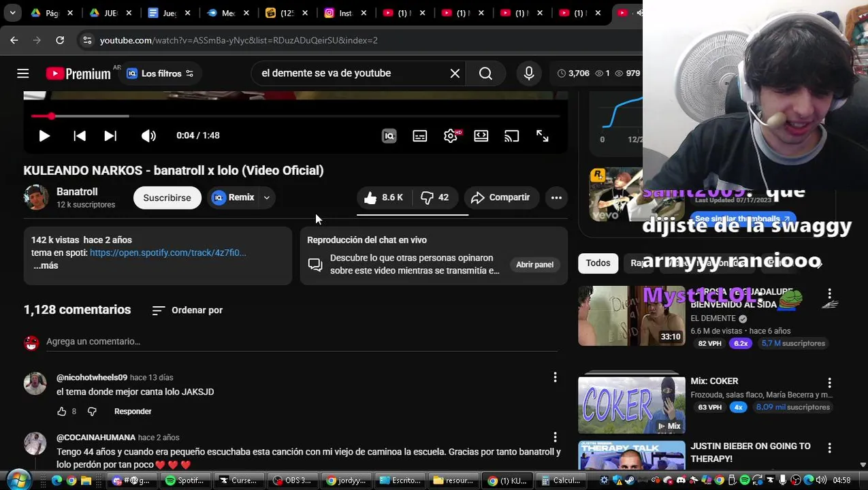This screenshot has width=868, height=490.
Task: Open the Banatroll channel name link
Action: (77, 192)
